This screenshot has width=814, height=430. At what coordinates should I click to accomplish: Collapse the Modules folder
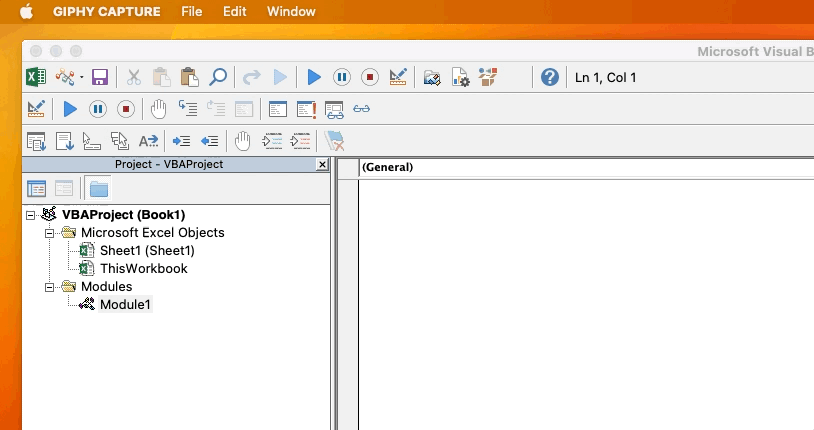[49, 287]
